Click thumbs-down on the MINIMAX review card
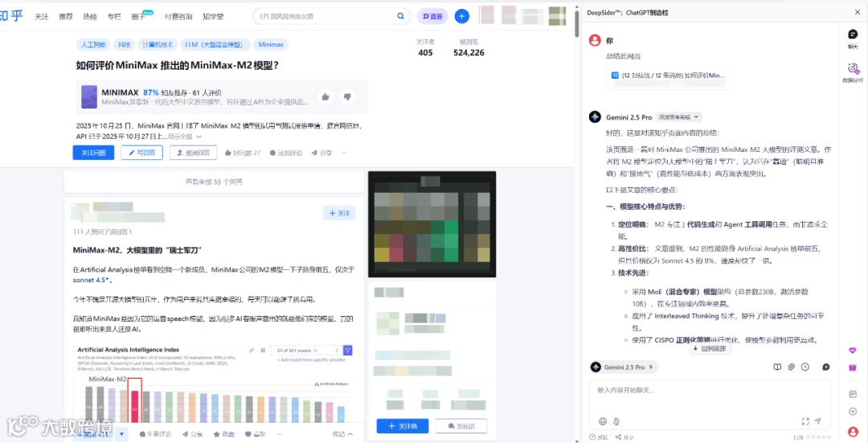 347,96
